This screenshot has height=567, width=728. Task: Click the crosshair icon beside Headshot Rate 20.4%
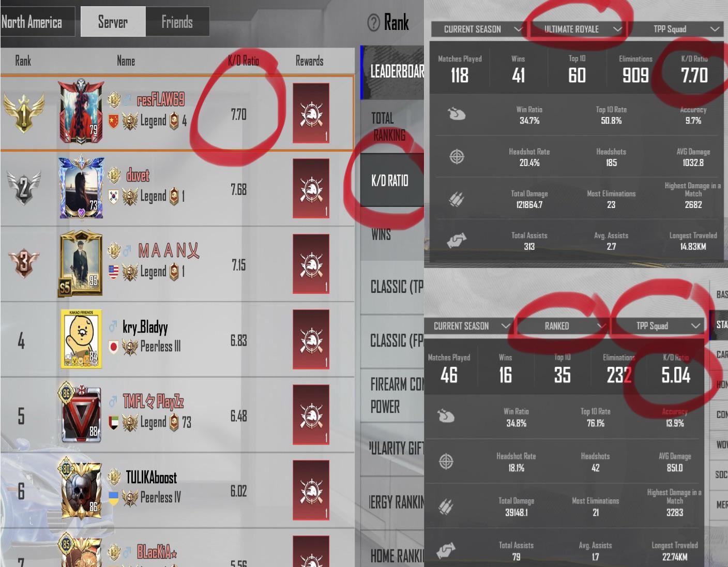(x=457, y=156)
